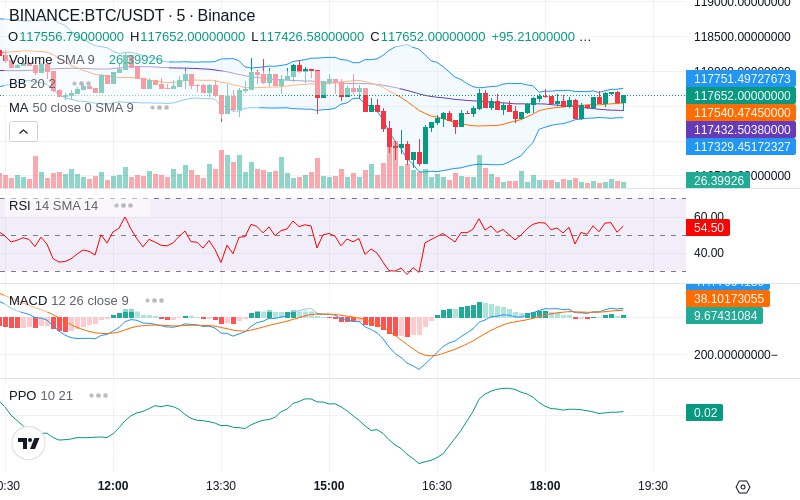Click the 12:00 time axis label
The height and width of the screenshot is (500, 800).
coord(113,486)
